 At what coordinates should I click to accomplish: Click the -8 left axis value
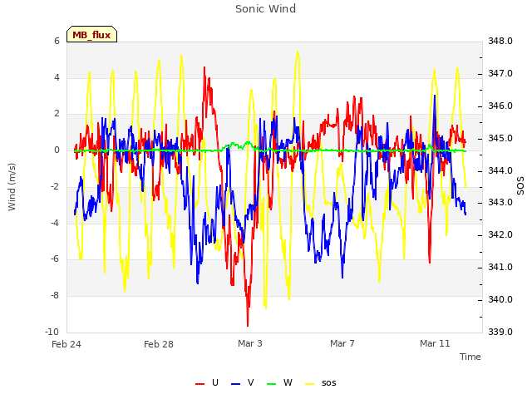point(55,296)
